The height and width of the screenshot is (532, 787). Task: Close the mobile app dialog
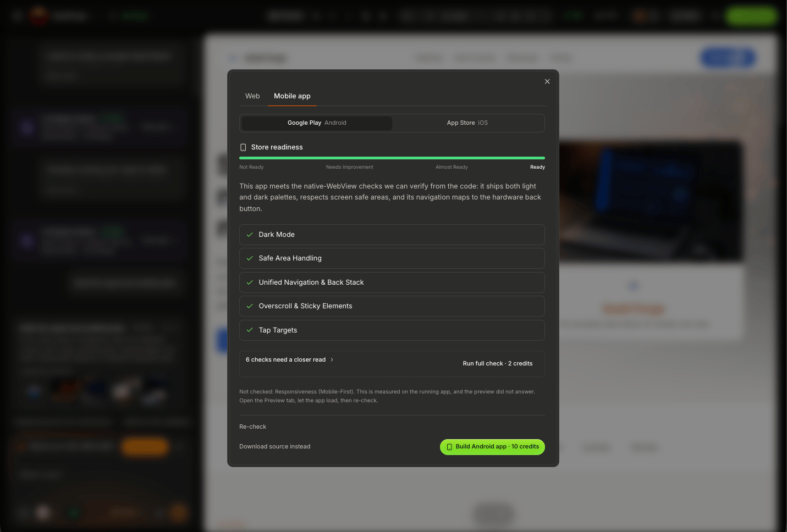pos(547,81)
